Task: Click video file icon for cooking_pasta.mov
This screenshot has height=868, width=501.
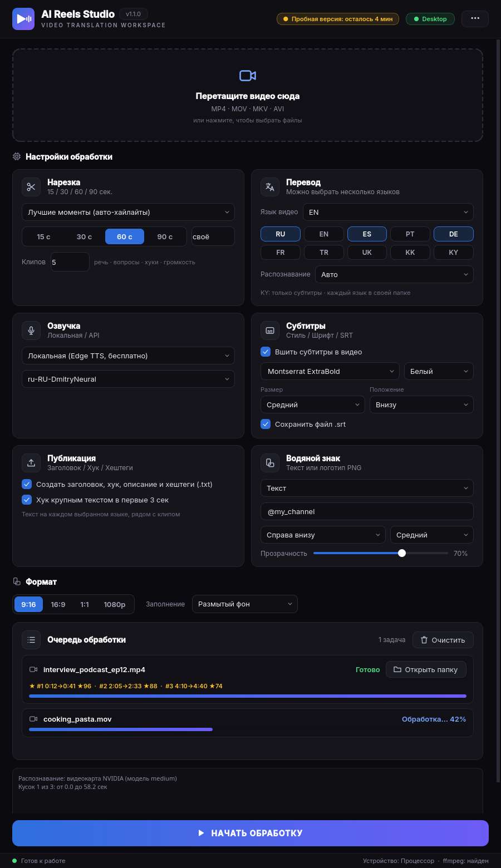Action: click(33, 719)
